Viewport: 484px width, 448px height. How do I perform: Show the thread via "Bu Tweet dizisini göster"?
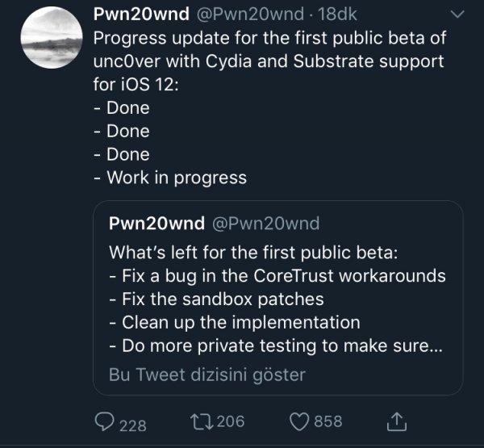coord(207,374)
